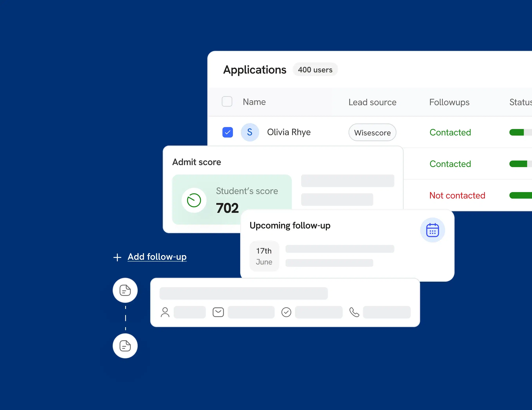Toggle the select-all checkbox beside Name
The height and width of the screenshot is (410, 532).
227,102
